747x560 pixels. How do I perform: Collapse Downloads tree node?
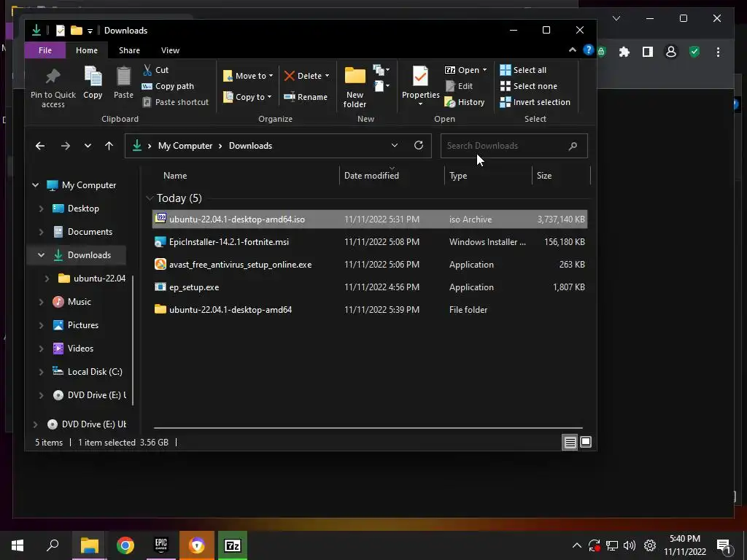(x=41, y=255)
